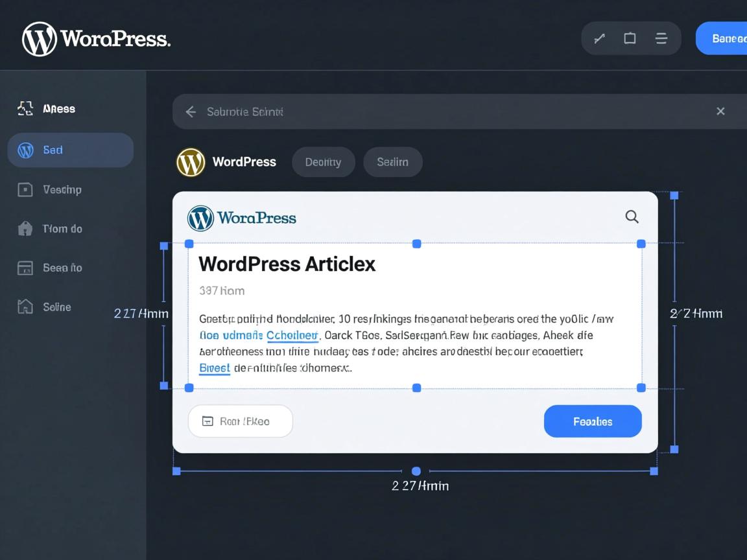This screenshot has height=560, width=747.
Task: Select "Beea ito" in the sidebar menu
Action: coord(61,268)
